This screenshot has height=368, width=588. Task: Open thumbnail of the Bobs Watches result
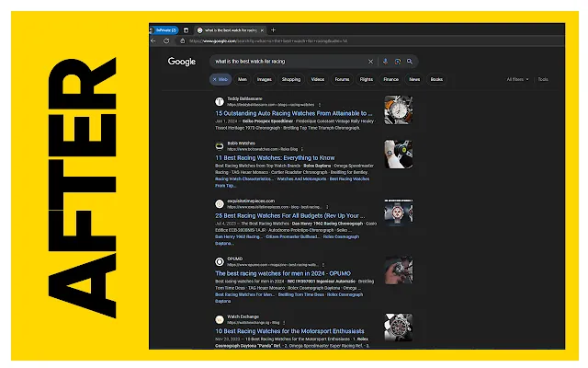(x=398, y=155)
